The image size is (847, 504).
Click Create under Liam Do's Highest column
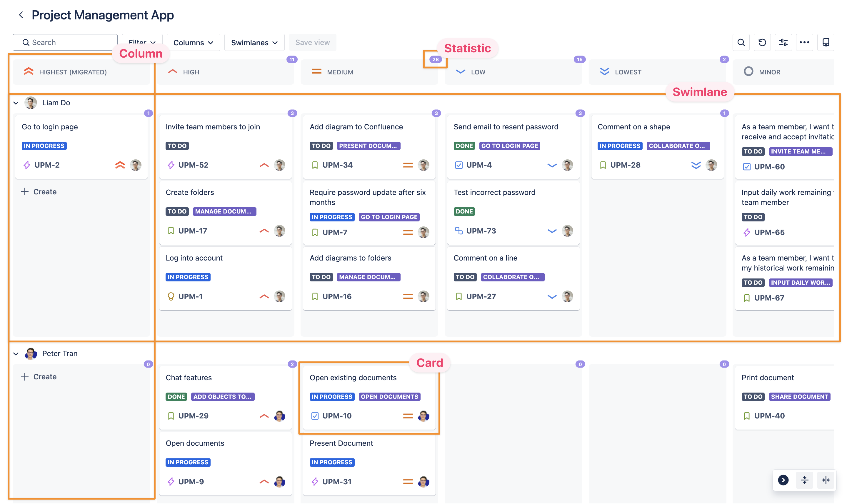pyautogui.click(x=39, y=192)
